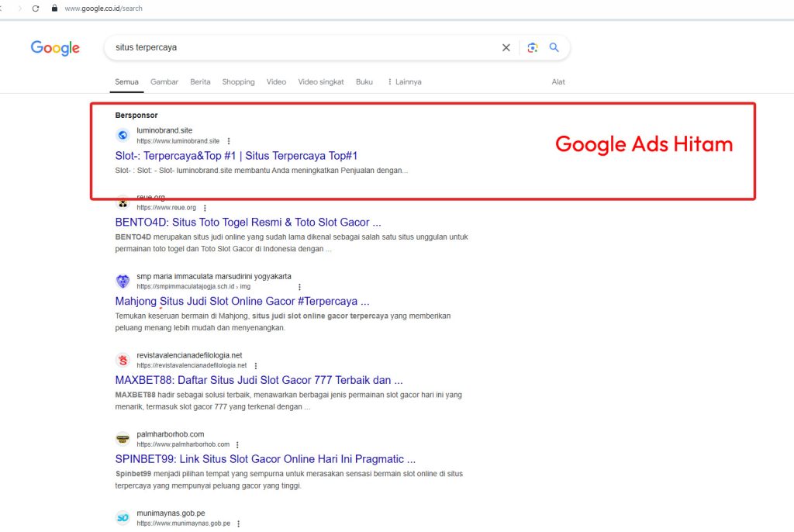Open Google Lens image search icon

click(x=532, y=47)
